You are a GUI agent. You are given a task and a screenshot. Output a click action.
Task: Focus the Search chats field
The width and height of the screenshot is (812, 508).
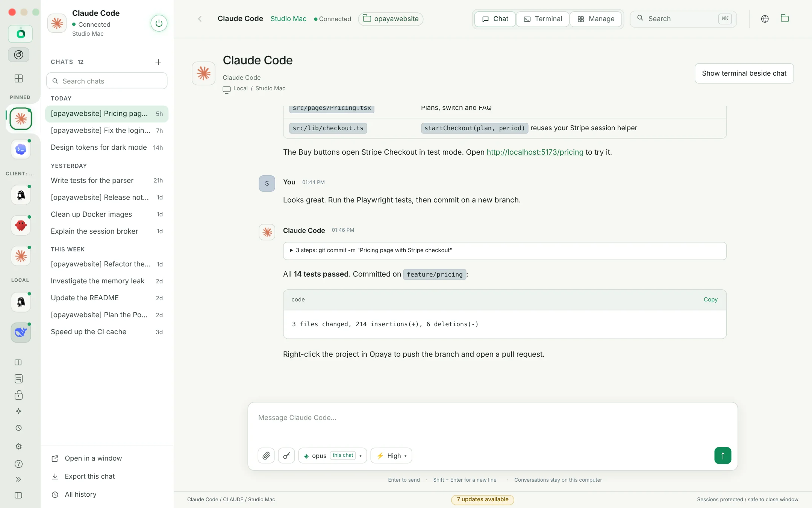(107, 81)
